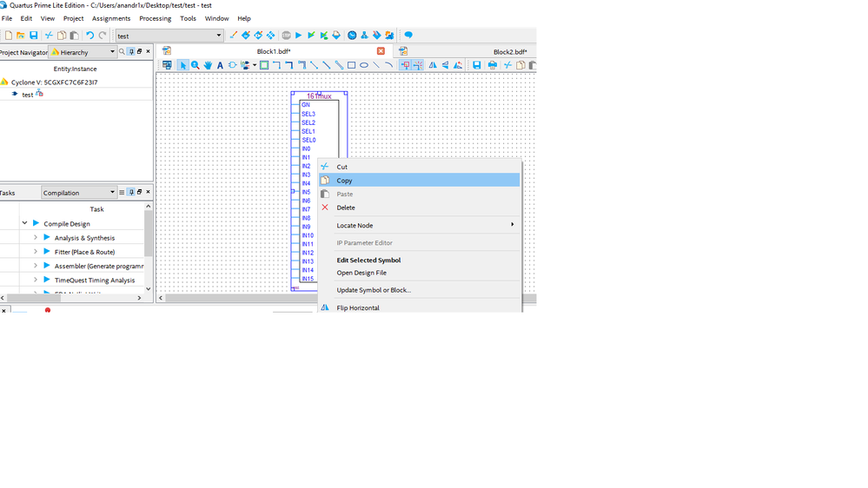Click Flip Horizontal icon in editor toolbar
The height and width of the screenshot is (488, 868).
click(433, 65)
